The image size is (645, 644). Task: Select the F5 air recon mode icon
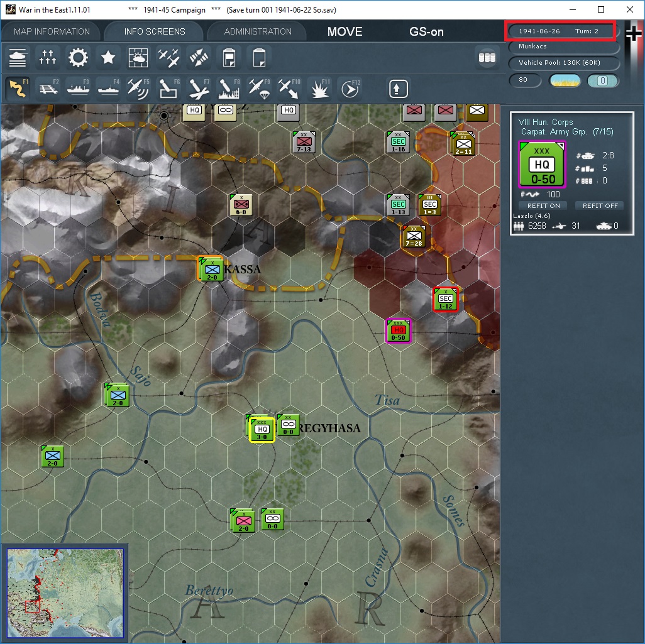(138, 89)
